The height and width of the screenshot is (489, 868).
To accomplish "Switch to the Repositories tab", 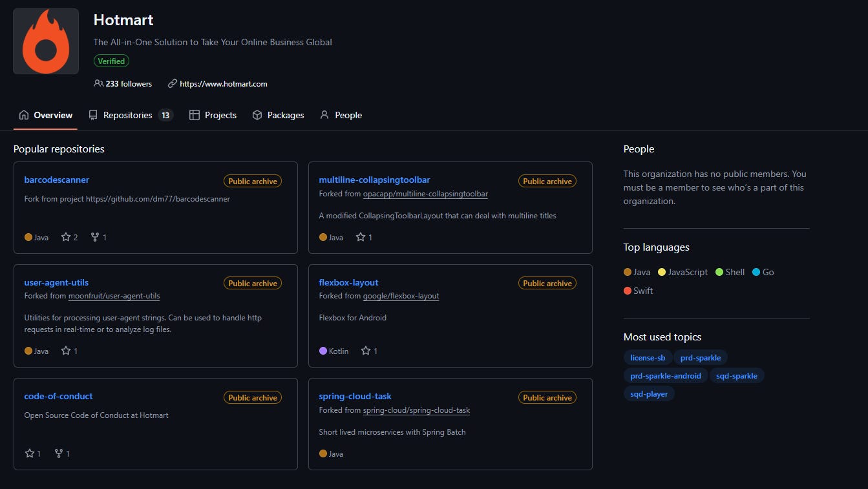I will (131, 115).
